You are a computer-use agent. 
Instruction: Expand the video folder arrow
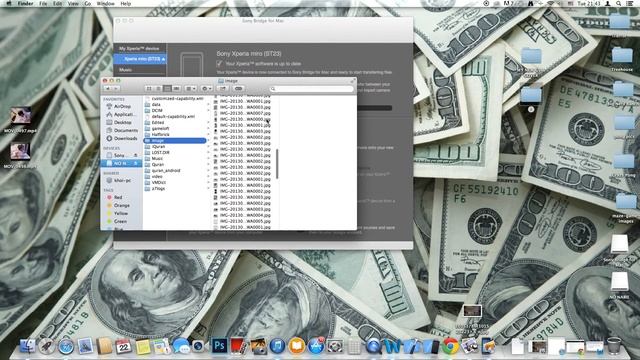pyautogui.click(x=208, y=176)
